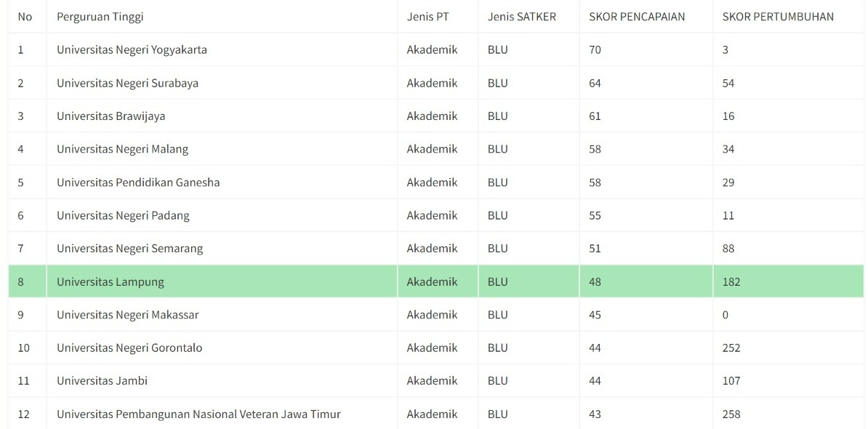Click the No column header
This screenshot has height=429, width=868.
tap(25, 17)
